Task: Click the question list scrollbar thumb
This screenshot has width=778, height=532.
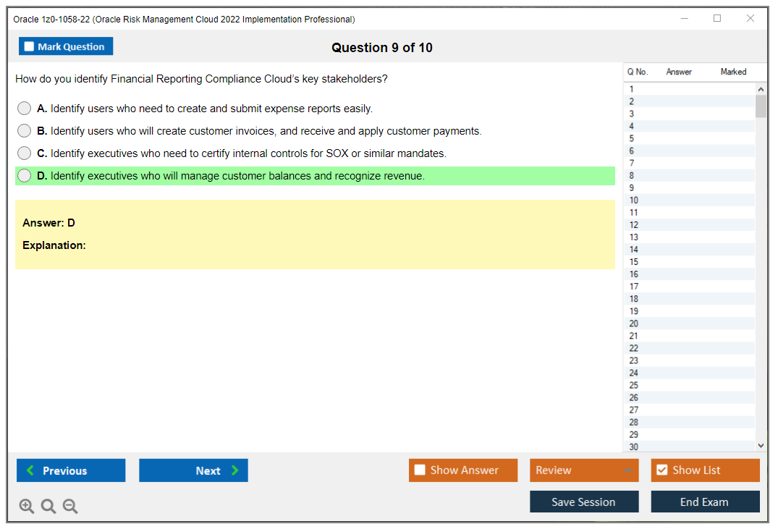Action: click(x=761, y=105)
